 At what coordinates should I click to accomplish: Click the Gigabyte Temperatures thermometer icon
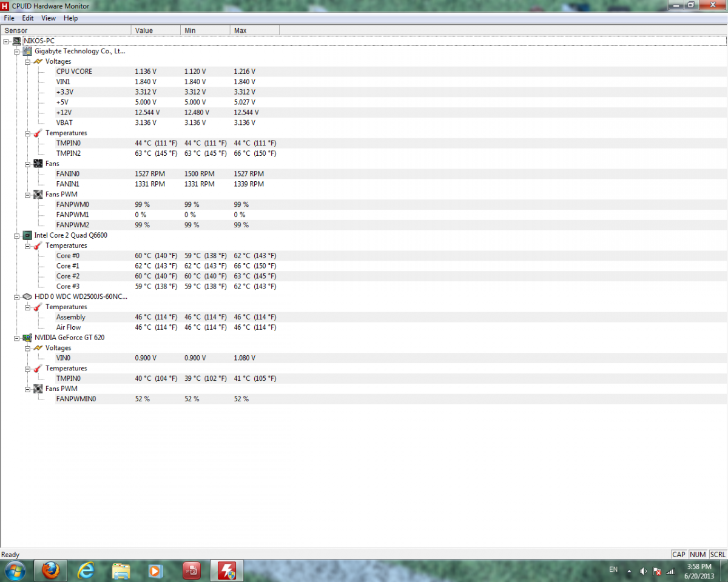[38, 133]
